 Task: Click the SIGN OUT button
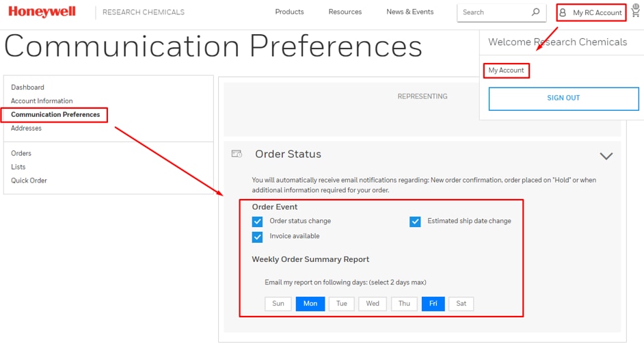(563, 98)
